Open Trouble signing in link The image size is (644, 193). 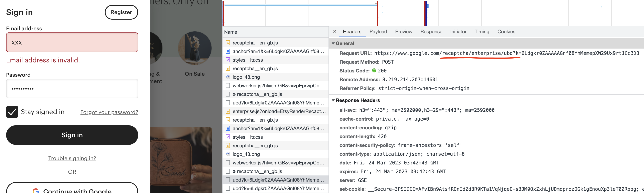point(72,158)
